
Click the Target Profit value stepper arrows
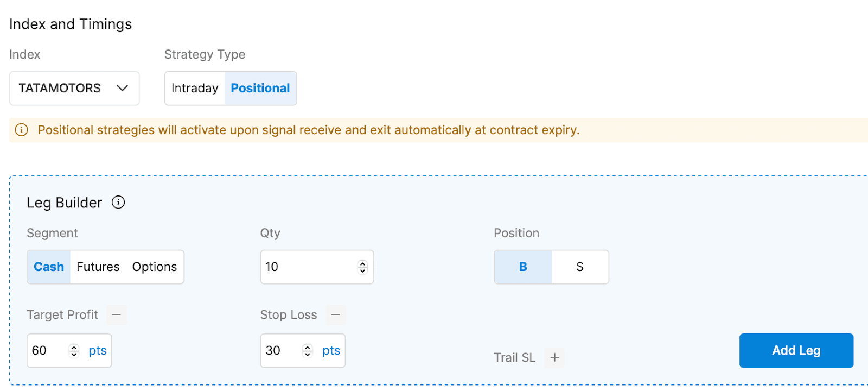(x=74, y=351)
